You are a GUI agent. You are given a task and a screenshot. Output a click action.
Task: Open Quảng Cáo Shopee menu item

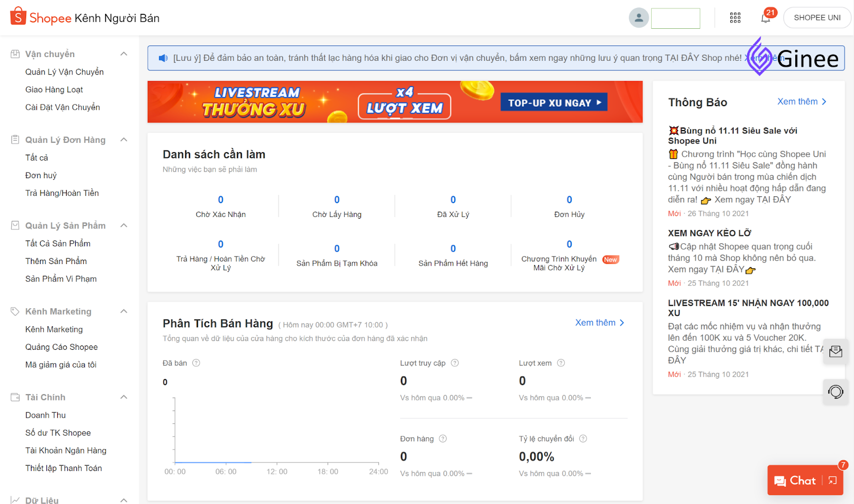[x=61, y=347]
